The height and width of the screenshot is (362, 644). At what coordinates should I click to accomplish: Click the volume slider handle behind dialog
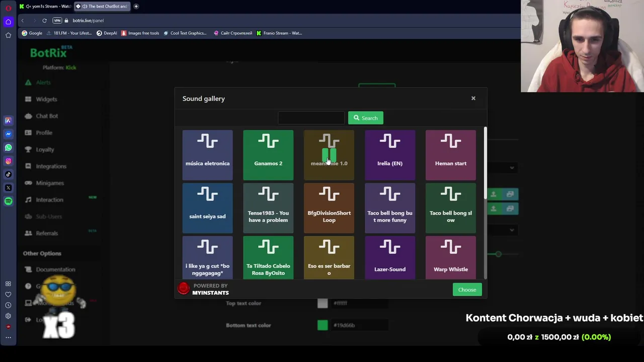click(x=498, y=254)
